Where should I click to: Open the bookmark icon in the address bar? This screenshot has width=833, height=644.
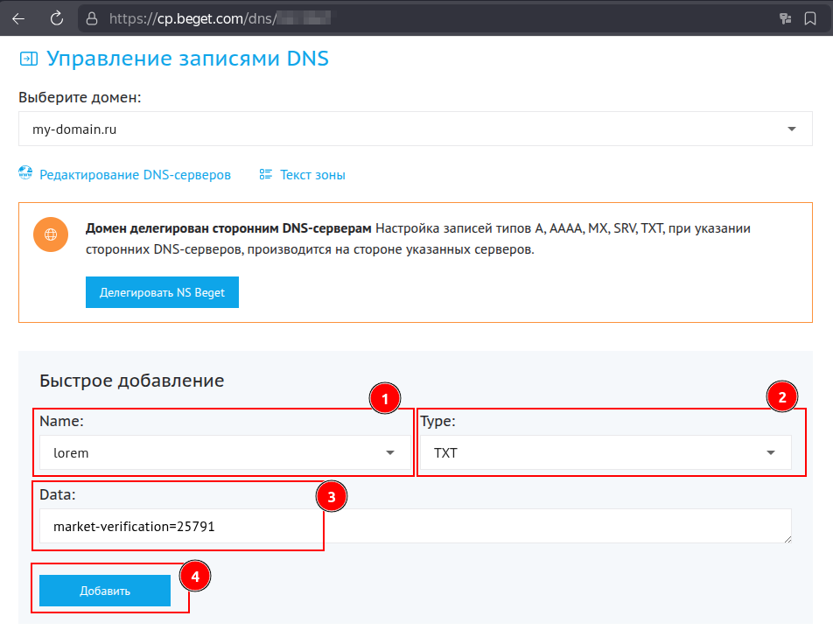click(809, 17)
